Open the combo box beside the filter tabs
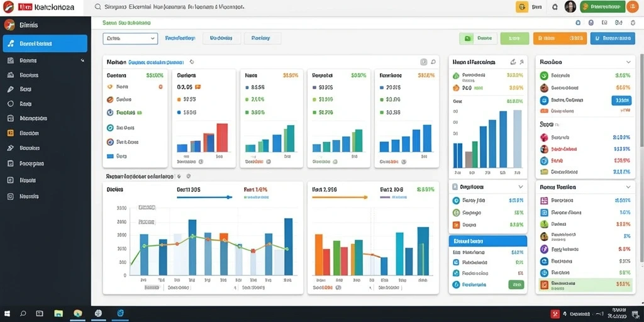The height and width of the screenshot is (322, 644). click(x=130, y=38)
